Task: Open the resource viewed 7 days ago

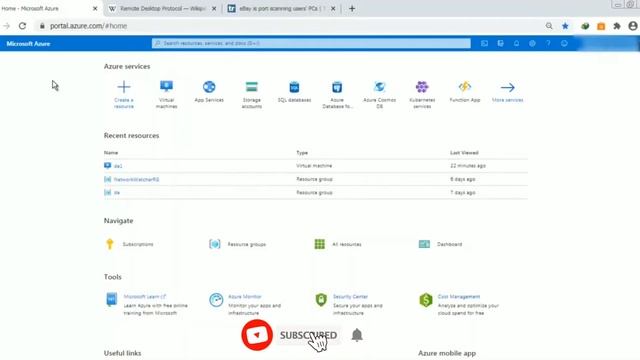Action: (117, 192)
